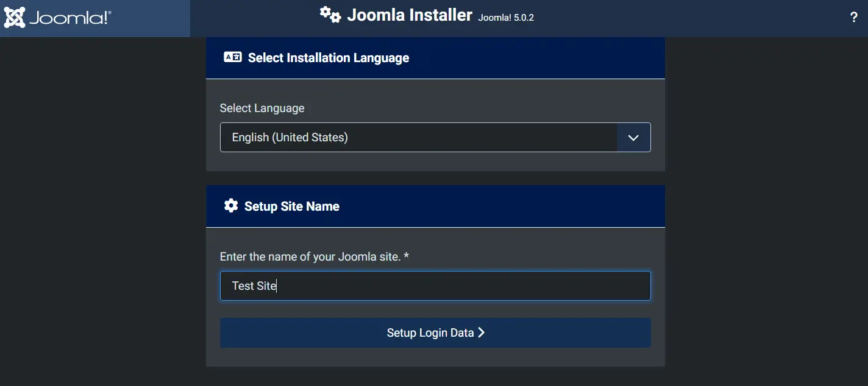Viewport: 868px width, 386px height.
Task: Click the label Enter the name of your Joomla site
Action: pos(314,257)
